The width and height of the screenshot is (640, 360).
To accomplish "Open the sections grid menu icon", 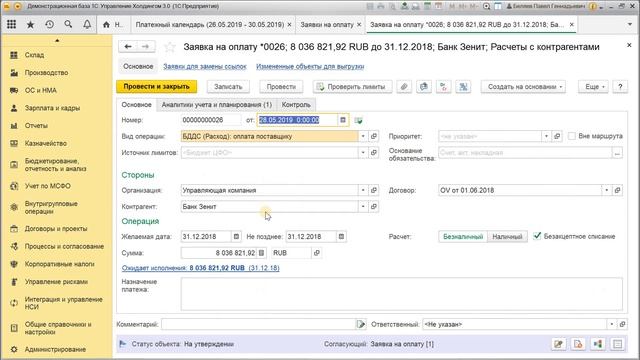I will click(11, 24).
